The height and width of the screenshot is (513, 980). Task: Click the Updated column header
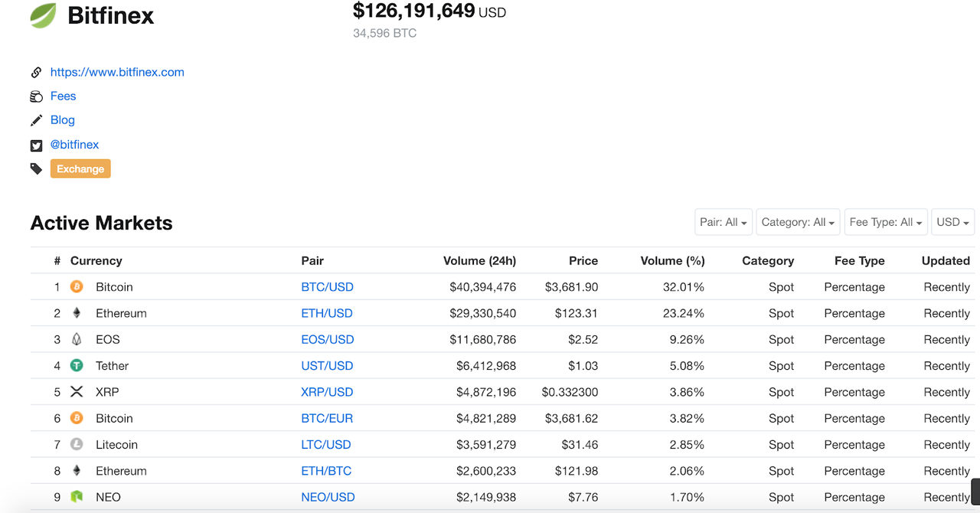[x=946, y=260]
